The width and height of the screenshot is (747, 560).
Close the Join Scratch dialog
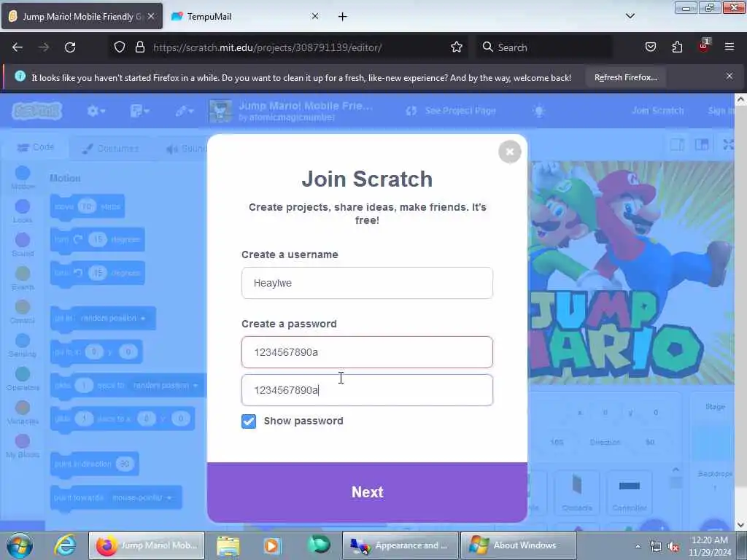(x=510, y=152)
